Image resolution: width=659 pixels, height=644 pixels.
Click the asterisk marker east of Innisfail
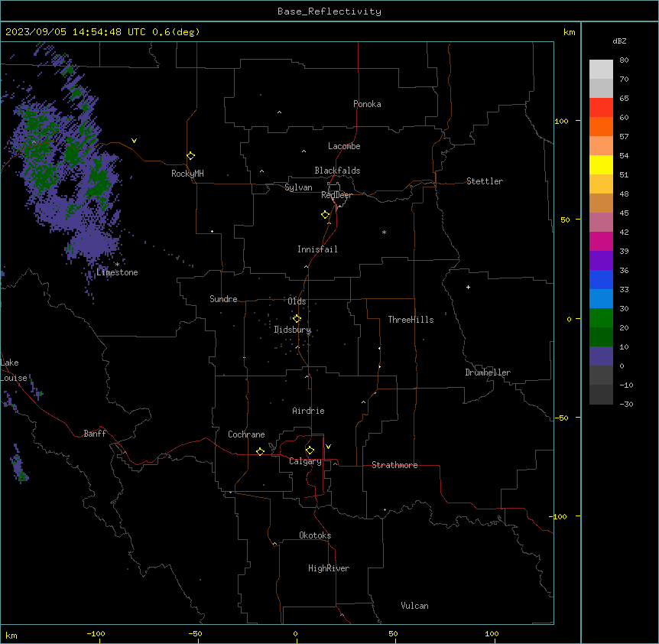[x=384, y=232]
